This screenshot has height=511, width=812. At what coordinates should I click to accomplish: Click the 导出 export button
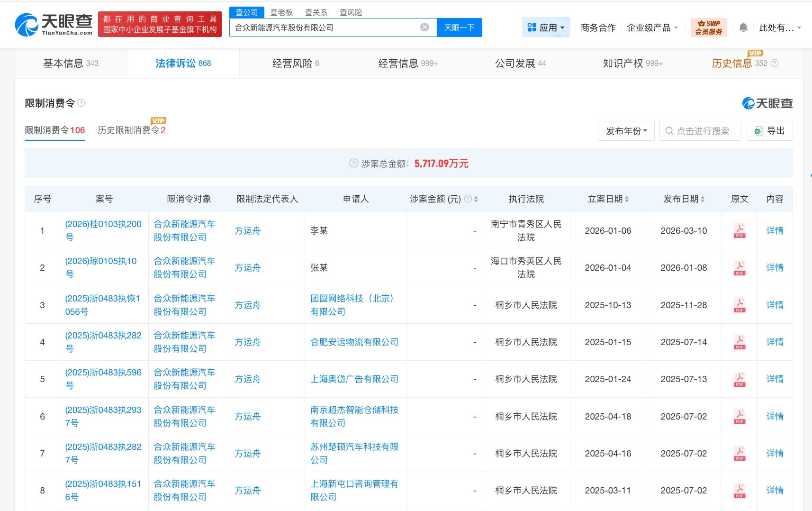pos(769,131)
